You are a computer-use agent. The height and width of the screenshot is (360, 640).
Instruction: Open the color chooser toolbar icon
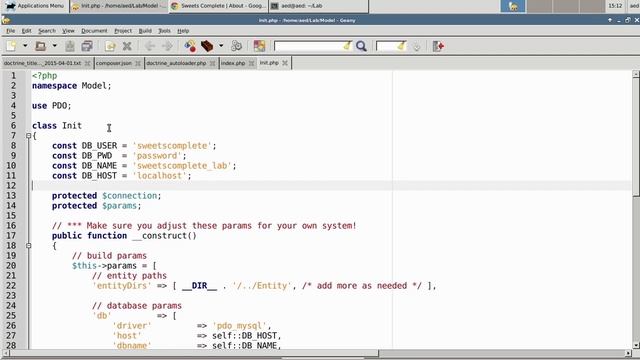[x=259, y=46]
